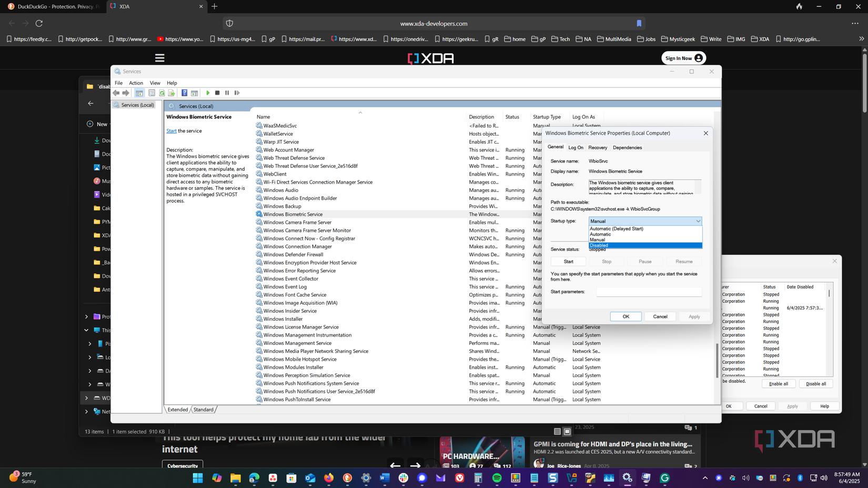Switch to the Standard view tab
This screenshot has width=868, height=488.
(x=203, y=410)
